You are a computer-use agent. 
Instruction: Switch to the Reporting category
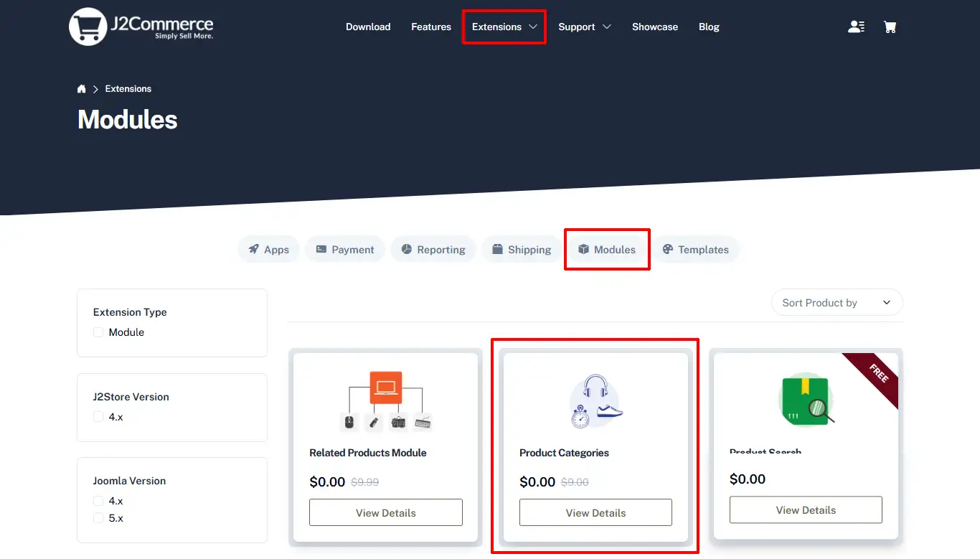pos(433,250)
